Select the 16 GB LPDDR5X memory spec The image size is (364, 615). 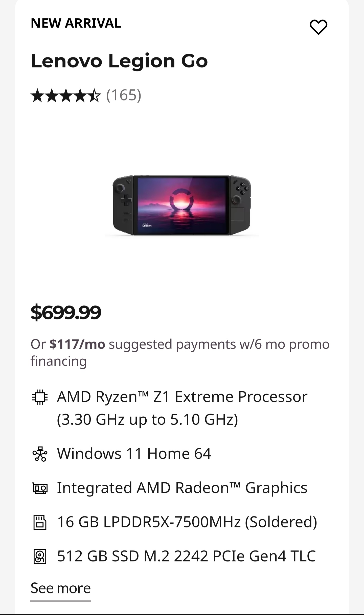(187, 522)
